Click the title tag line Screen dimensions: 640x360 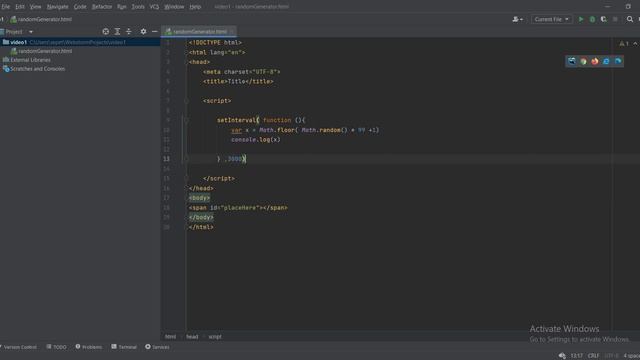[x=238, y=81]
